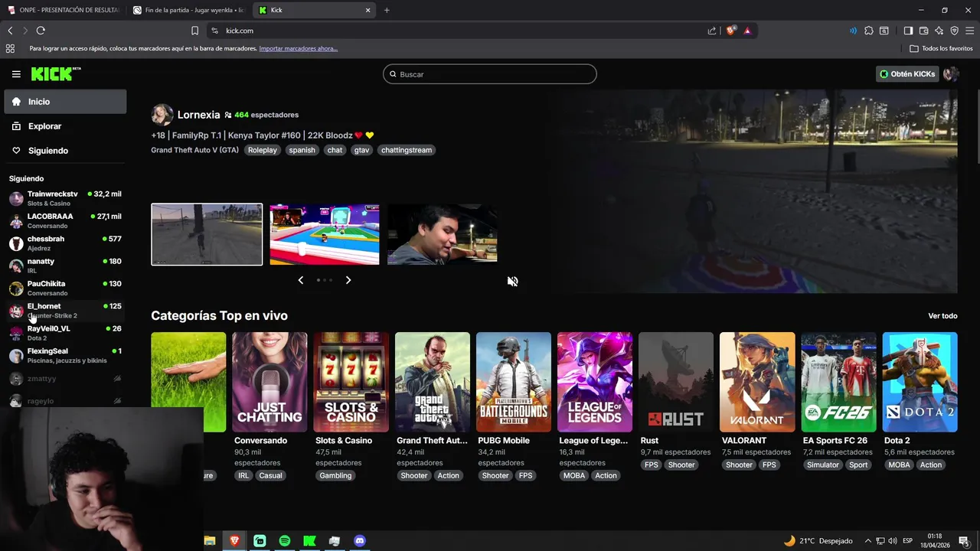Focus the Buscar search field
The image size is (980, 551).
point(490,74)
